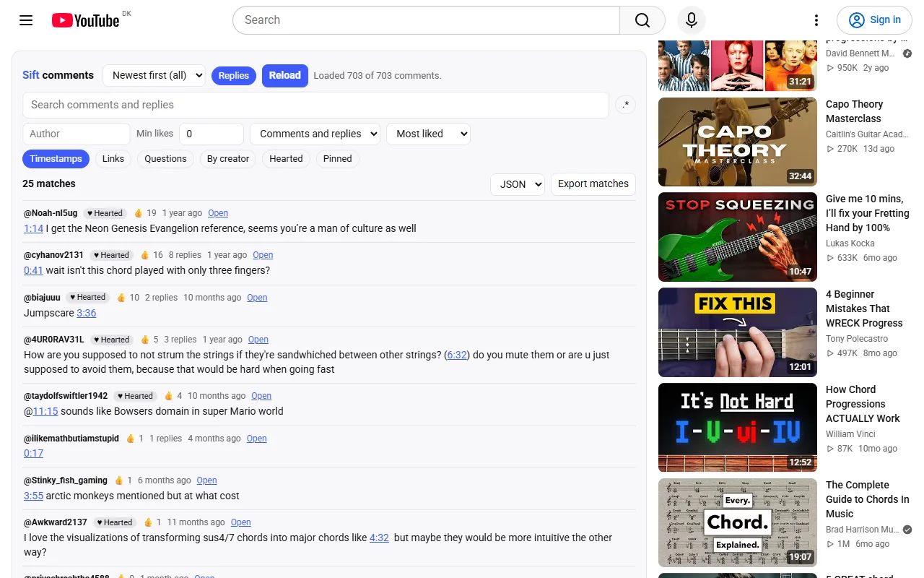Toggle the Replies filter button
The image size is (924, 578).
pyautogui.click(x=234, y=76)
